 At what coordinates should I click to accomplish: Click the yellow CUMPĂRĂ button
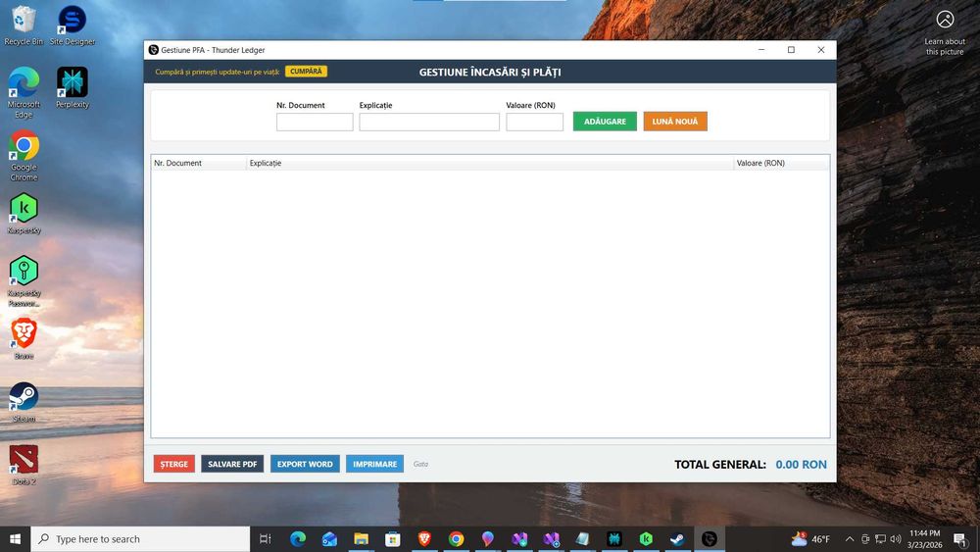(x=306, y=72)
